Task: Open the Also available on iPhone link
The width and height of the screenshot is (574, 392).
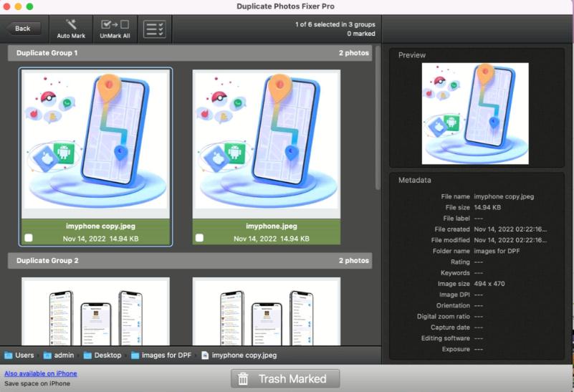Action: 41,373
